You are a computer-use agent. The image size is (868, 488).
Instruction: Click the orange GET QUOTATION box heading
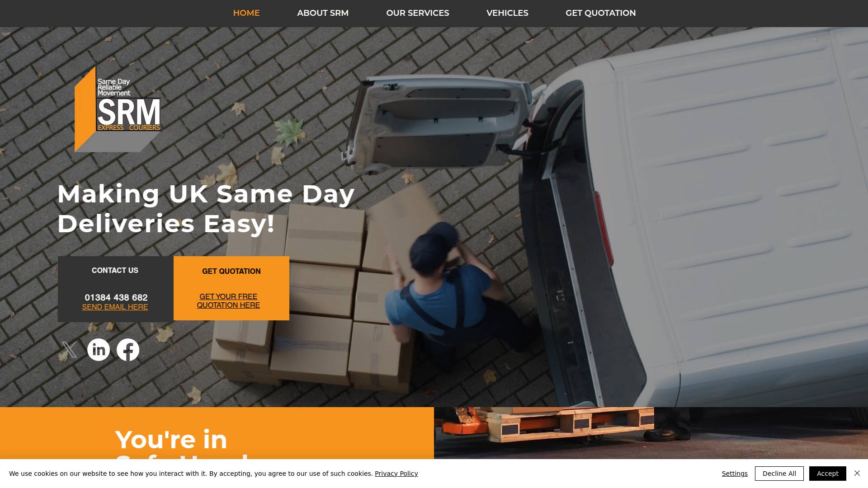click(231, 271)
